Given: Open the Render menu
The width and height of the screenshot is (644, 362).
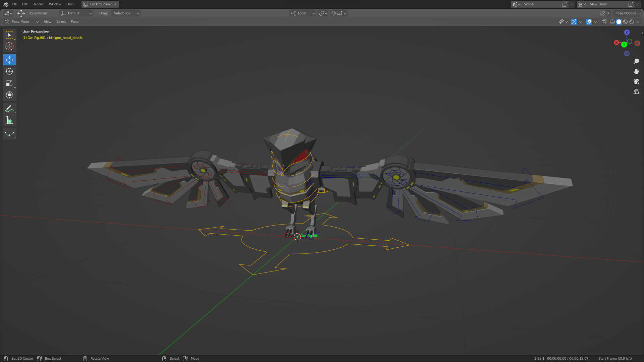Looking at the screenshot, I should pos(38,4).
